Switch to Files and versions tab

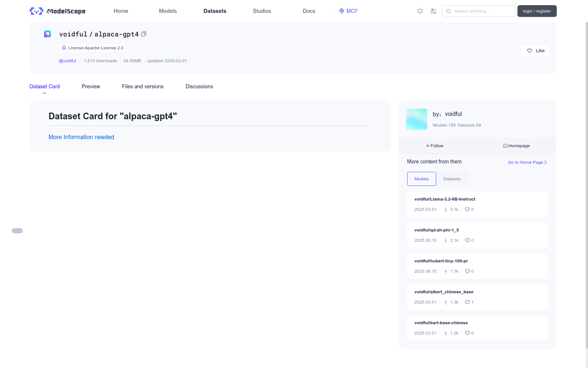tap(143, 86)
